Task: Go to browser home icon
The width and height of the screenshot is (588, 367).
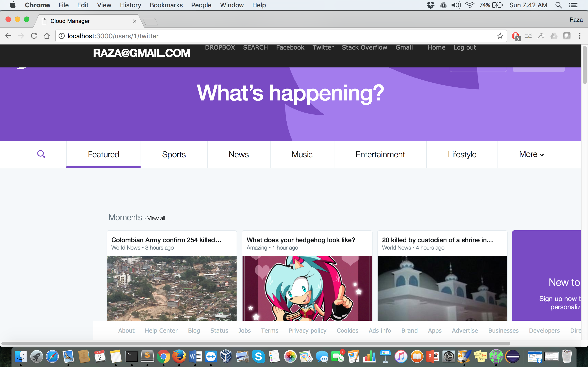Action: click(47, 36)
